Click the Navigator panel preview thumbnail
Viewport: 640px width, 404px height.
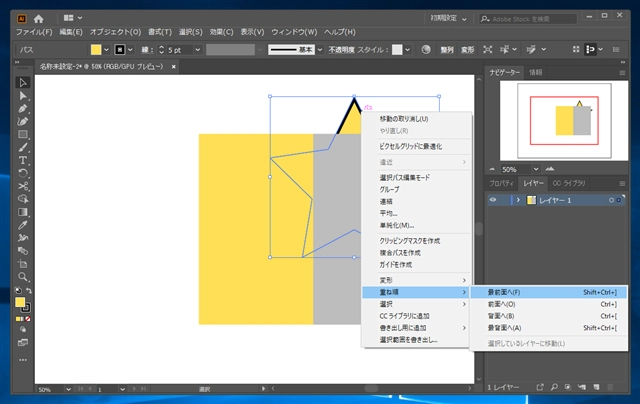tap(564, 120)
